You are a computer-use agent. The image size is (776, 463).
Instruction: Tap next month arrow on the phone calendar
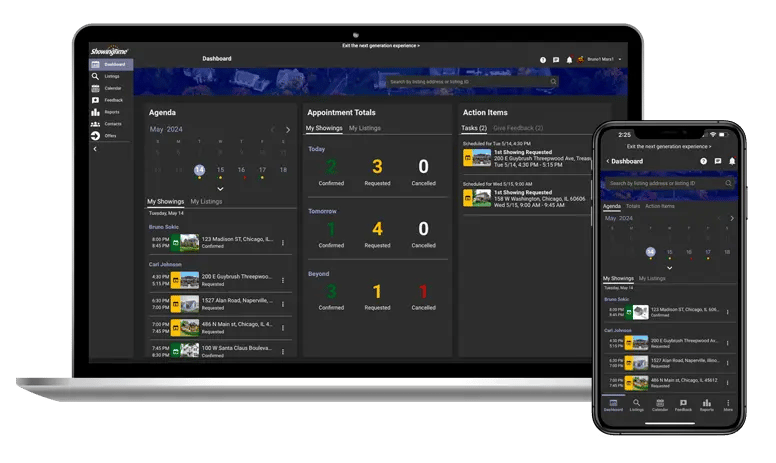click(732, 218)
